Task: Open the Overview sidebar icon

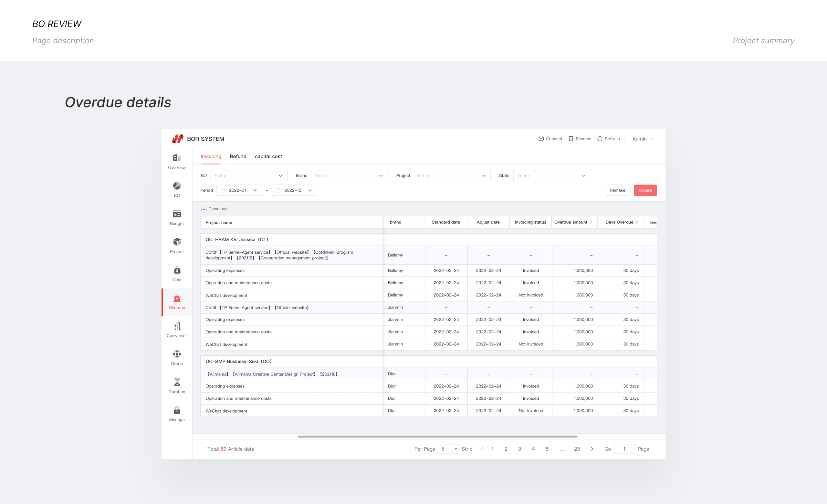Action: tap(177, 158)
